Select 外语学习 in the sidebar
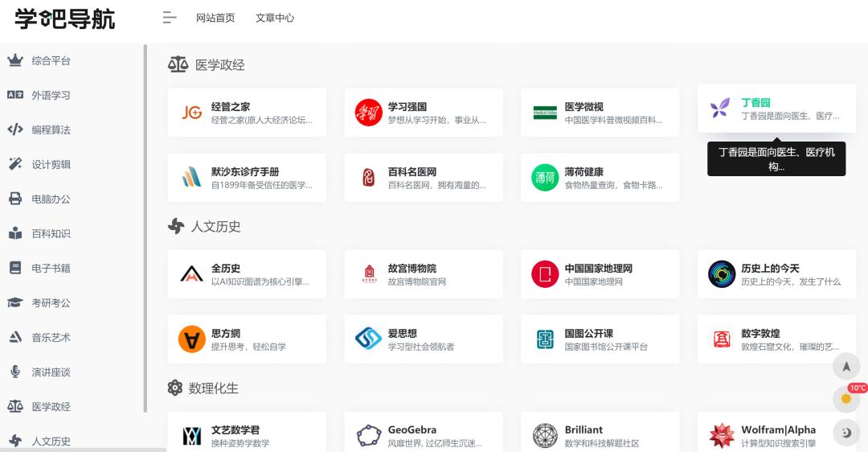Screen dimensions: 868x452 pyautogui.click(x=51, y=95)
